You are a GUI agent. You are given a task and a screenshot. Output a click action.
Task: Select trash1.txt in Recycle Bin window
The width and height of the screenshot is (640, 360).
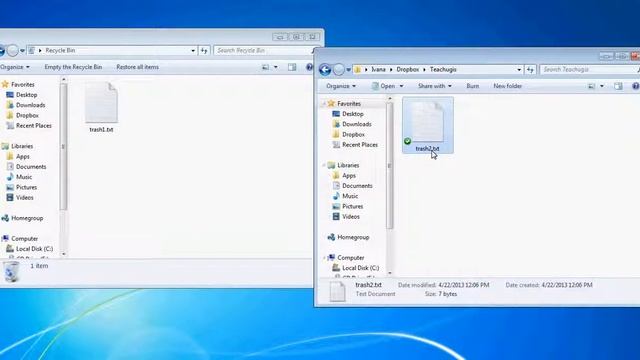101,107
